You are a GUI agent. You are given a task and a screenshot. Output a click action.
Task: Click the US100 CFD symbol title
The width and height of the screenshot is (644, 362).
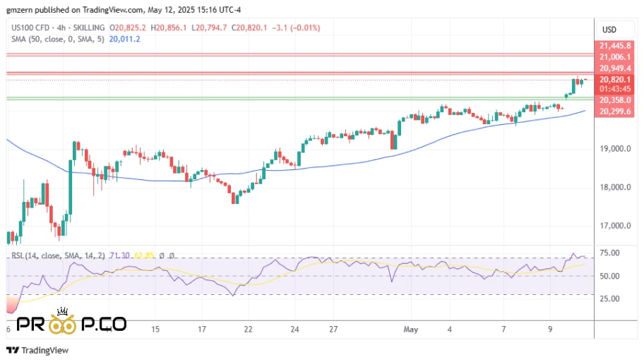point(30,28)
